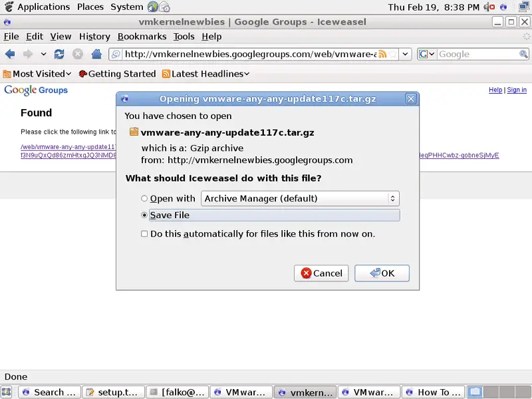Select the 'Open with' radio button
The image size is (532, 399).
tap(144, 198)
